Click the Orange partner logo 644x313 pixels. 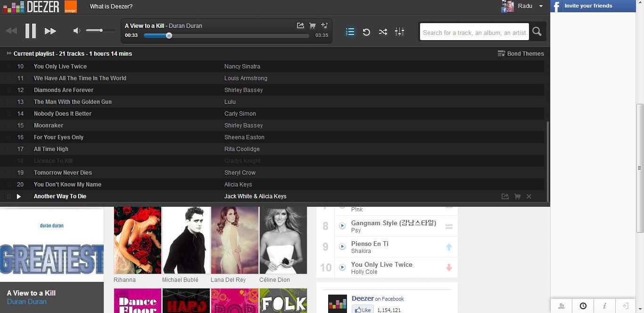tap(71, 7)
